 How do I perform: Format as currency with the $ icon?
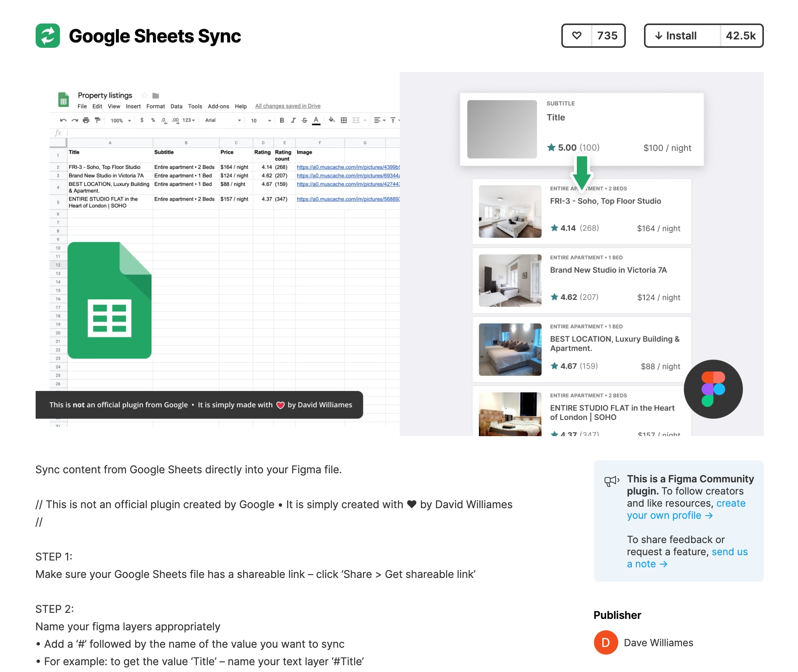click(x=142, y=120)
